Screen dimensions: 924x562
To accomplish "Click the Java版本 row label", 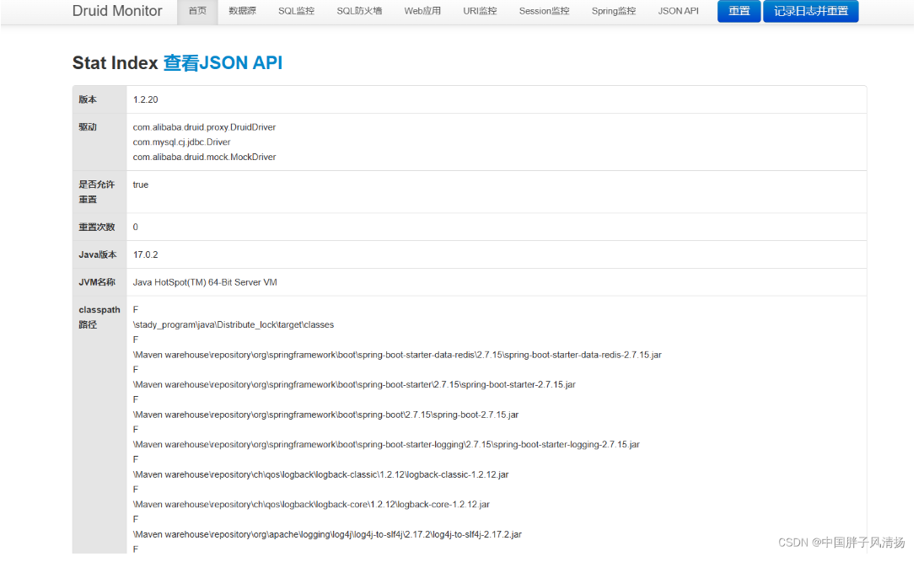I will click(x=98, y=254).
